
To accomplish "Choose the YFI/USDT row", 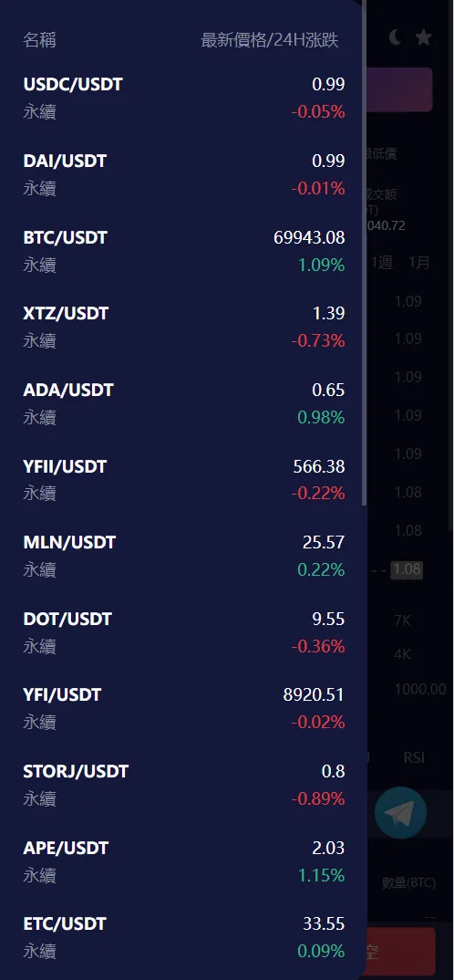I will coord(183,708).
